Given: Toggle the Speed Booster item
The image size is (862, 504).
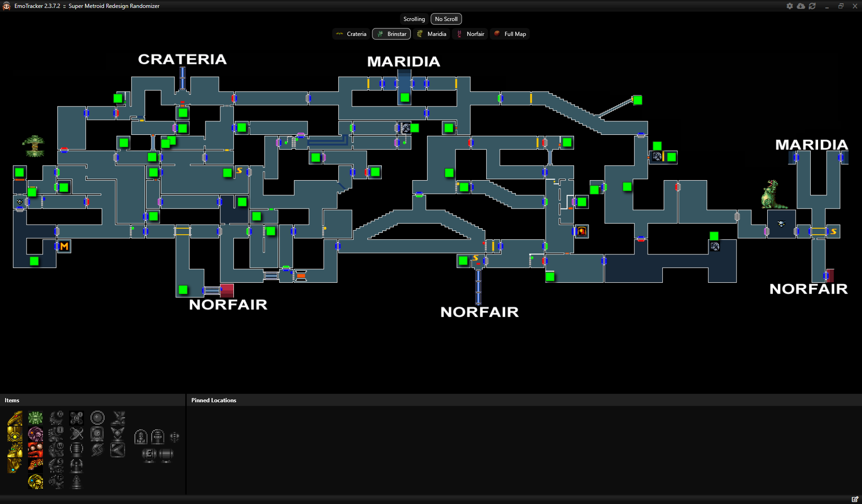Looking at the screenshot, I should pyautogui.click(x=97, y=449).
